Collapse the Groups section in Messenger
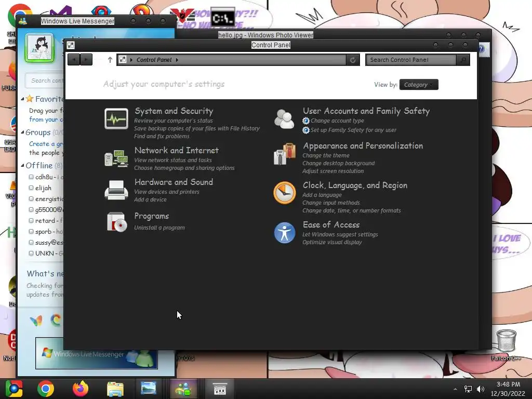This screenshot has height=399, width=532. pyautogui.click(x=22, y=132)
